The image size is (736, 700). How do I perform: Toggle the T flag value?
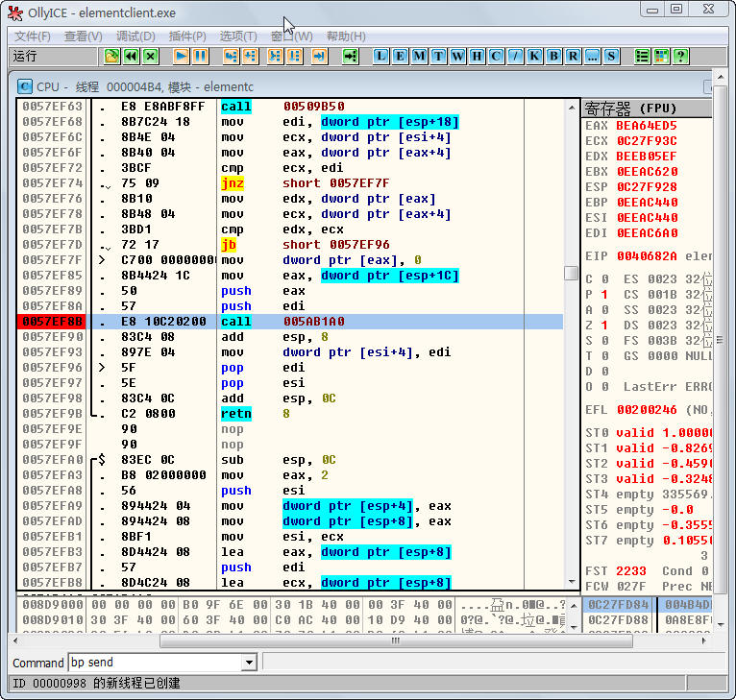pyautogui.click(x=604, y=356)
